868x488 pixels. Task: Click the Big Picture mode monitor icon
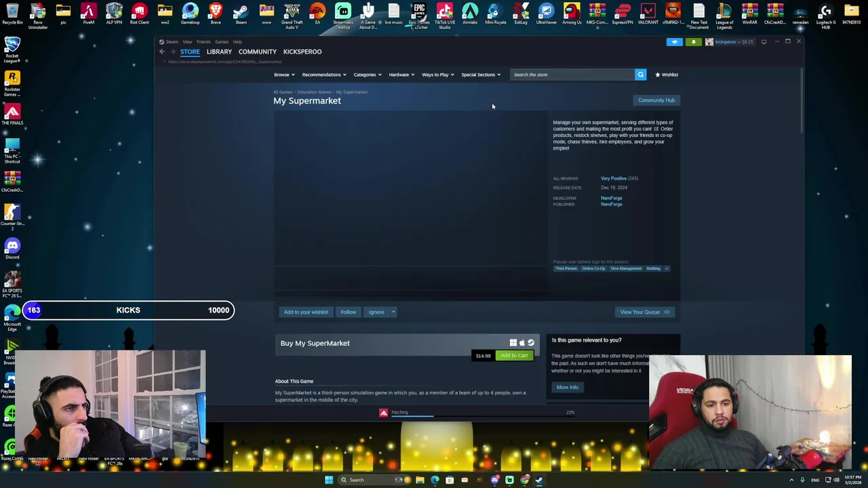(764, 42)
